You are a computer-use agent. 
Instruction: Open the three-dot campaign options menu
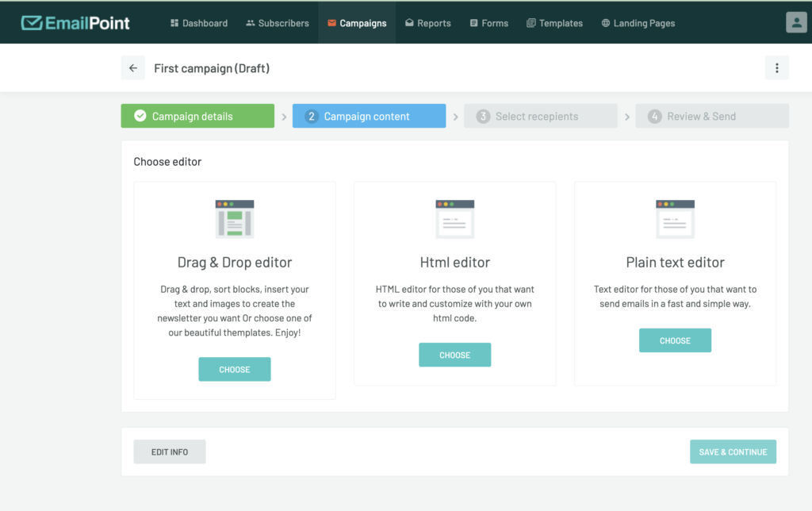point(776,68)
